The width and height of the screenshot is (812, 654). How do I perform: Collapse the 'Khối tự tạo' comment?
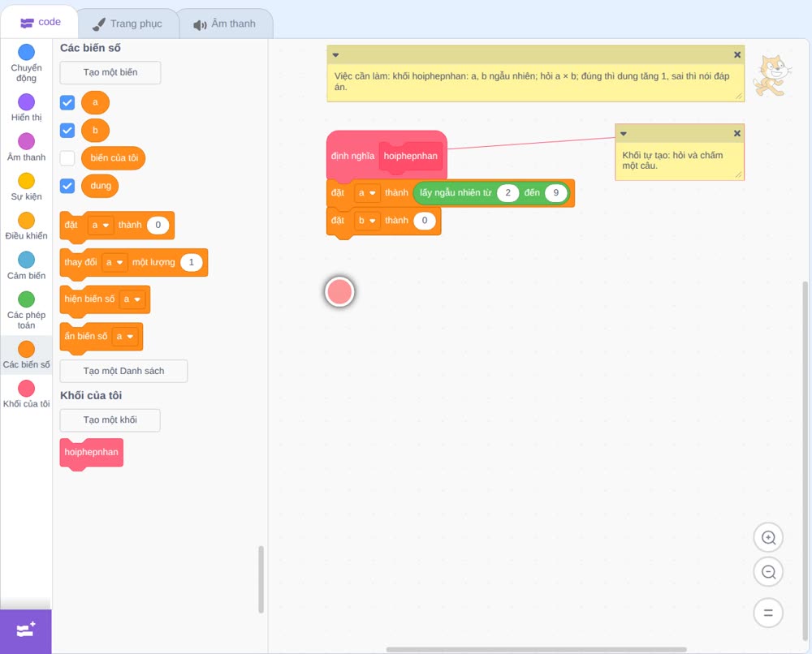point(624,134)
